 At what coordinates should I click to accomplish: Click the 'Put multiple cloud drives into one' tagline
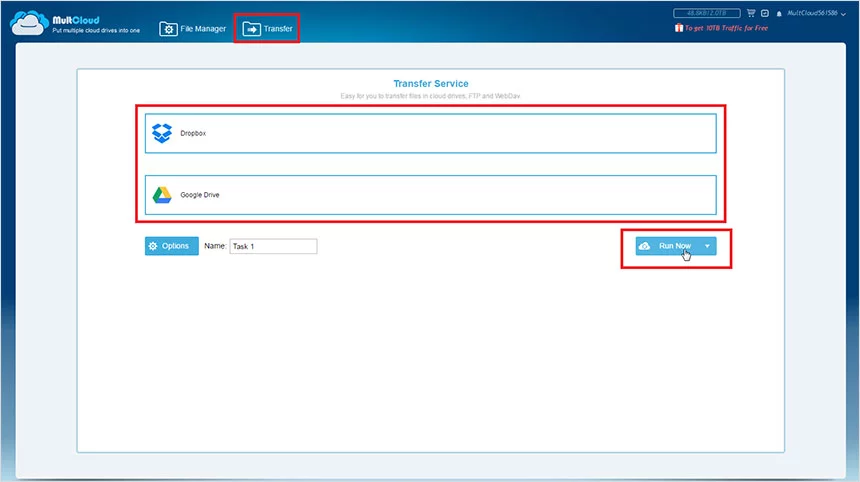(96, 31)
